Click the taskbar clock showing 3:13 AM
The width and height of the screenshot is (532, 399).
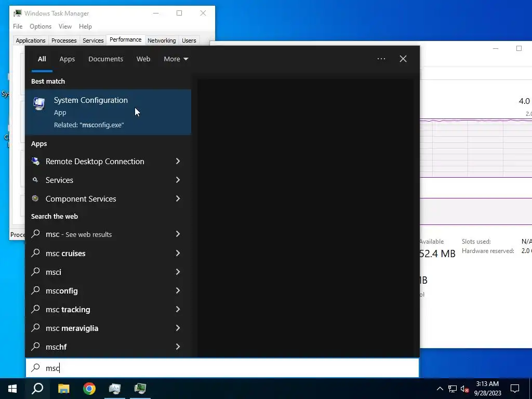[x=487, y=389]
